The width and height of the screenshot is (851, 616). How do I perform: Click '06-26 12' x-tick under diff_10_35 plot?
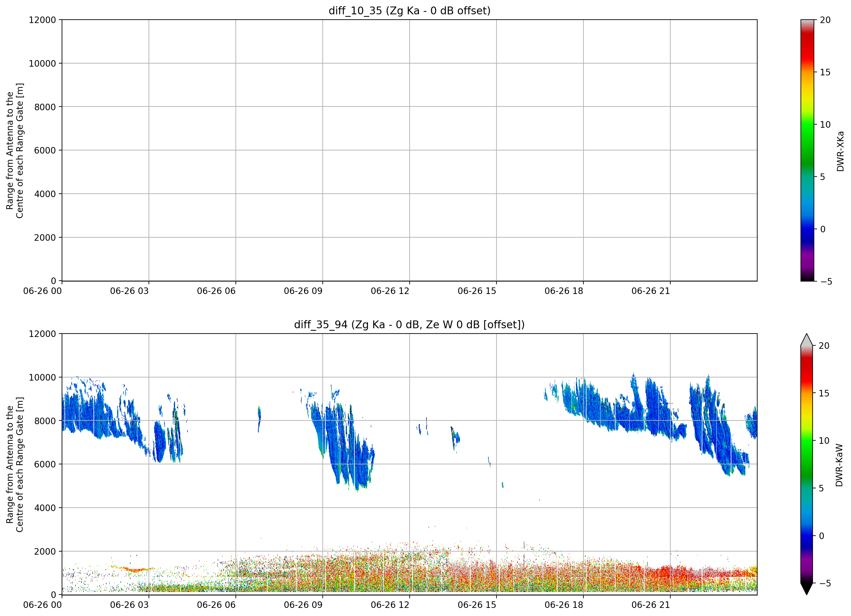(x=390, y=291)
